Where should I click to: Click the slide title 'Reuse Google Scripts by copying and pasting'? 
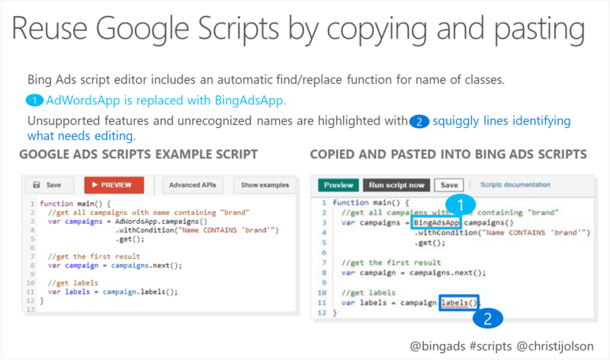[298, 29]
